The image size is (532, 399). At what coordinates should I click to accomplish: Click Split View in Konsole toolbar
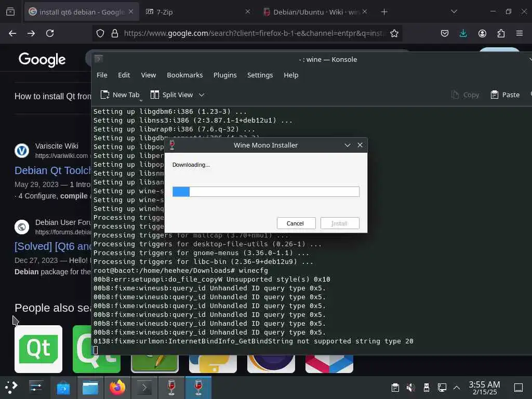coord(171,95)
